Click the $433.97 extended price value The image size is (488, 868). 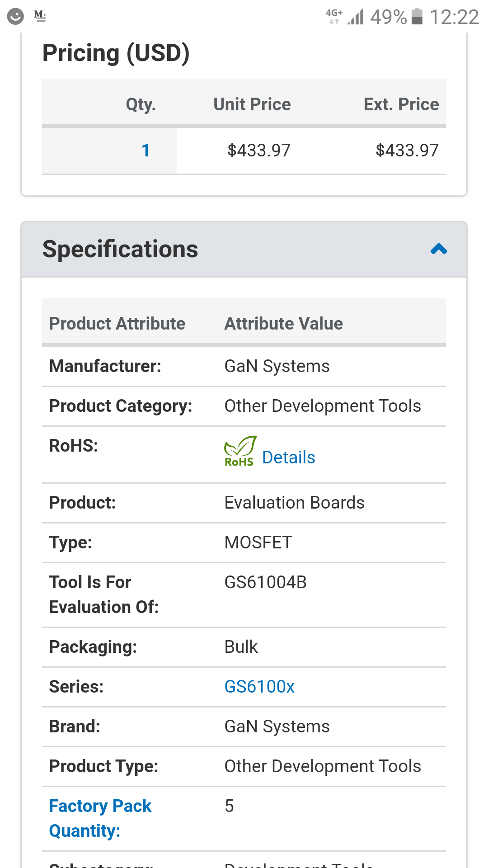(407, 151)
